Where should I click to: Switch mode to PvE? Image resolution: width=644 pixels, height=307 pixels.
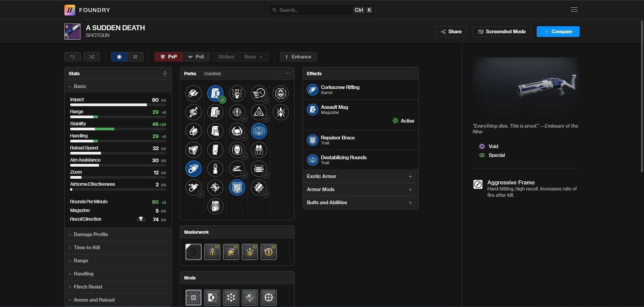[x=196, y=57]
